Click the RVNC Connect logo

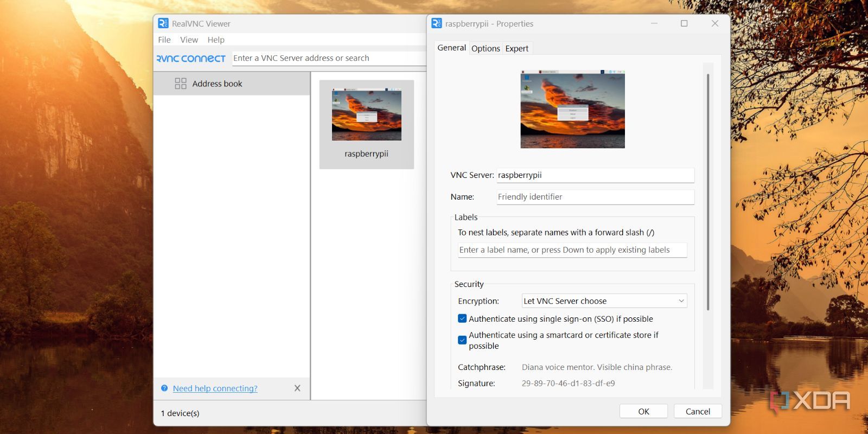(x=191, y=58)
